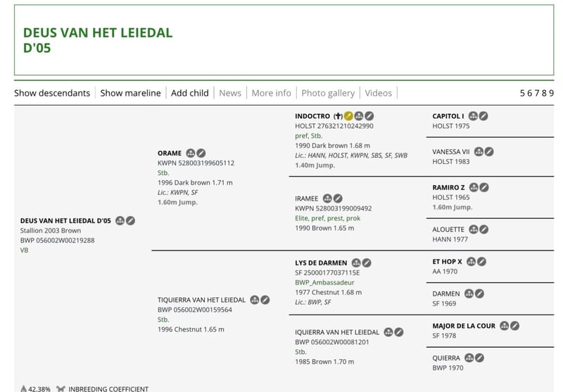Image resolution: width=563 pixels, height=392 pixels.
Task: Click the edit pencil icon beside Orame
Action: 201,153
